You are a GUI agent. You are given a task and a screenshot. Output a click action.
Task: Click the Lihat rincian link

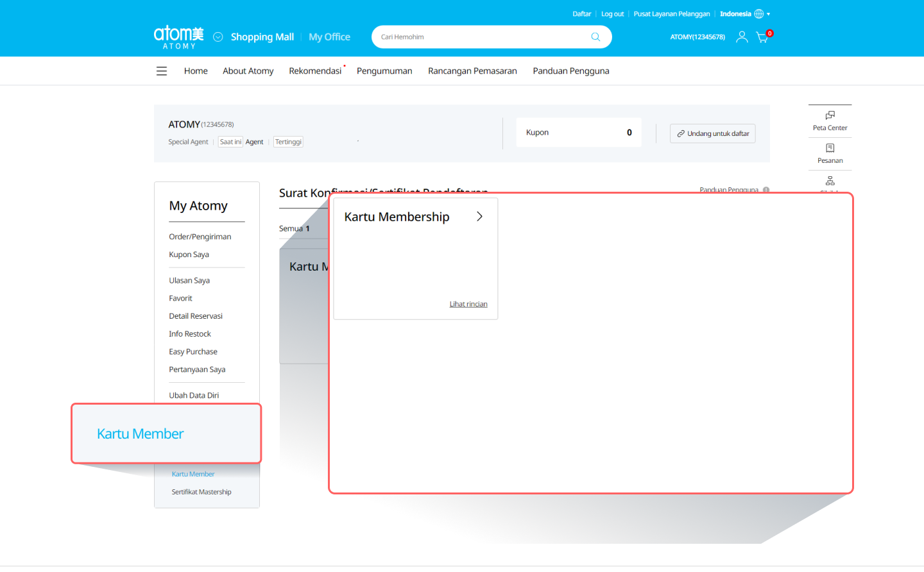[x=468, y=304]
